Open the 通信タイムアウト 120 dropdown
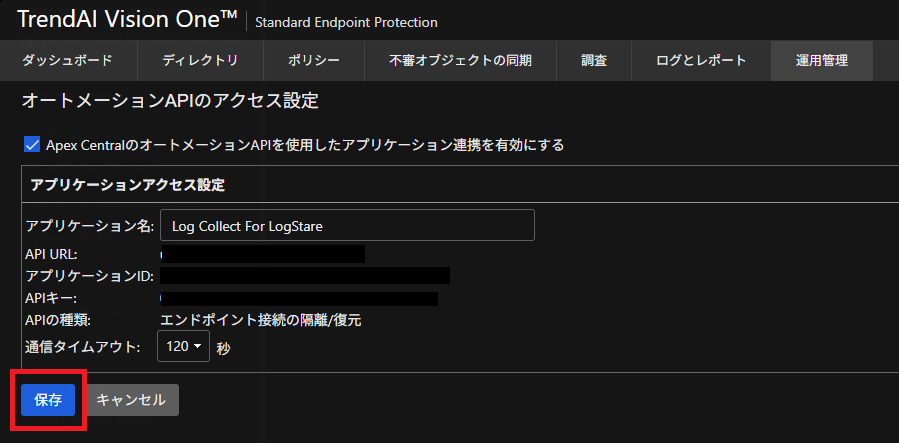The width and height of the screenshot is (899, 443). (183, 346)
